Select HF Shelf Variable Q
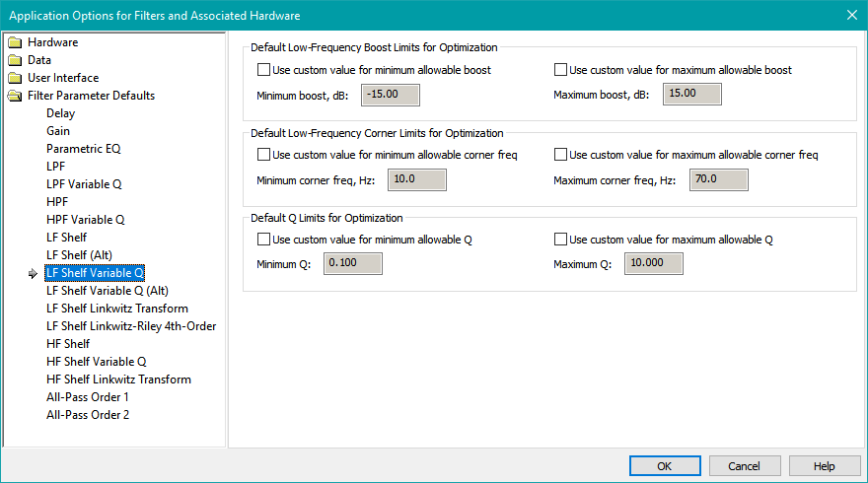 97,362
